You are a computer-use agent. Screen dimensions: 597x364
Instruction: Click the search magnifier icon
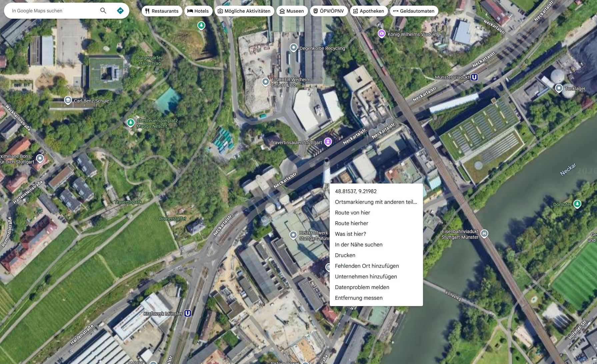[x=103, y=11]
